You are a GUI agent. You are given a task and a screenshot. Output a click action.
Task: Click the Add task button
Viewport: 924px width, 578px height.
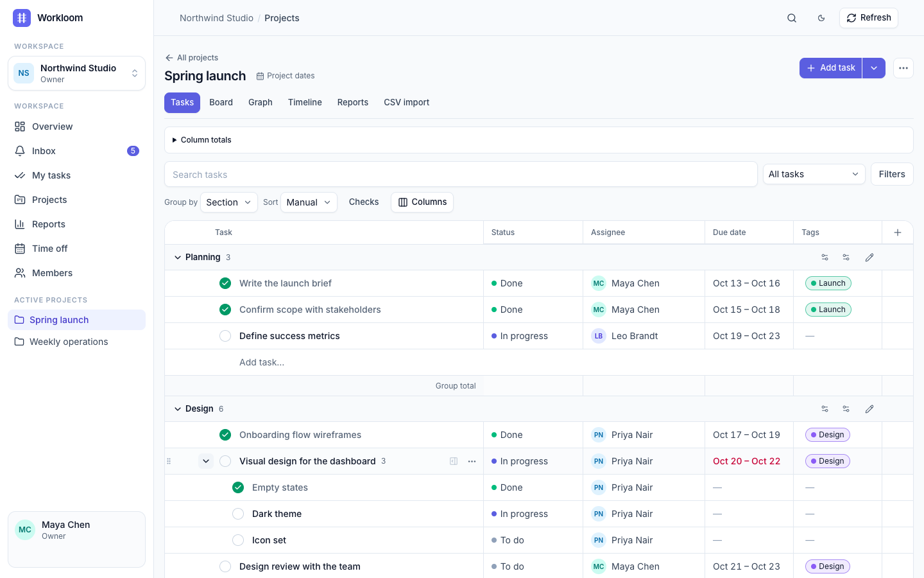(831, 68)
